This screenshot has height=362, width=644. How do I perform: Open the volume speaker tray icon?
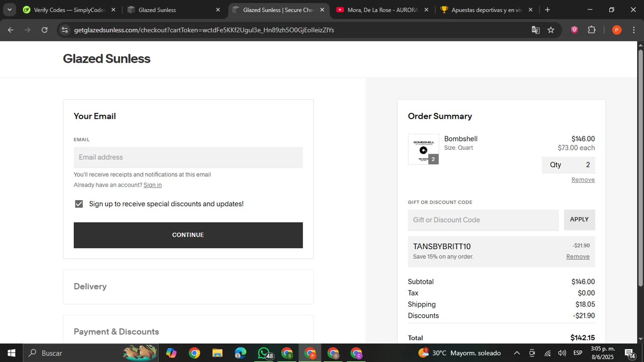point(562,353)
